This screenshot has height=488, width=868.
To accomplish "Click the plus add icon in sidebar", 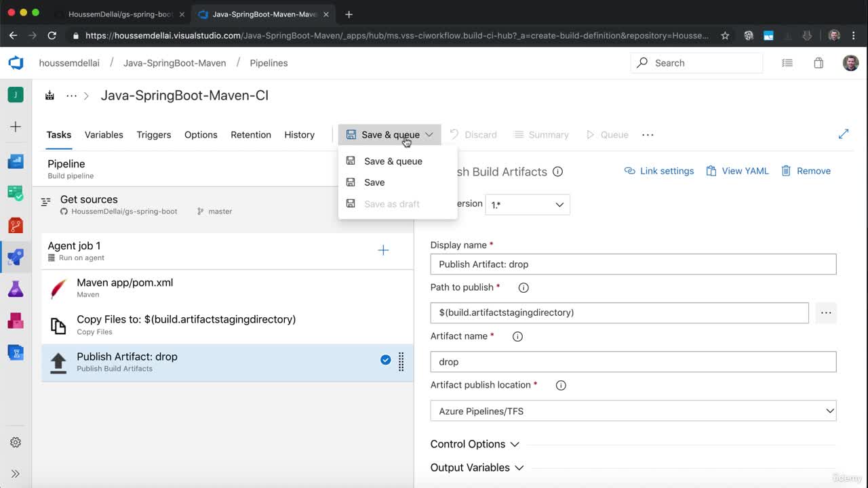I will tap(16, 127).
